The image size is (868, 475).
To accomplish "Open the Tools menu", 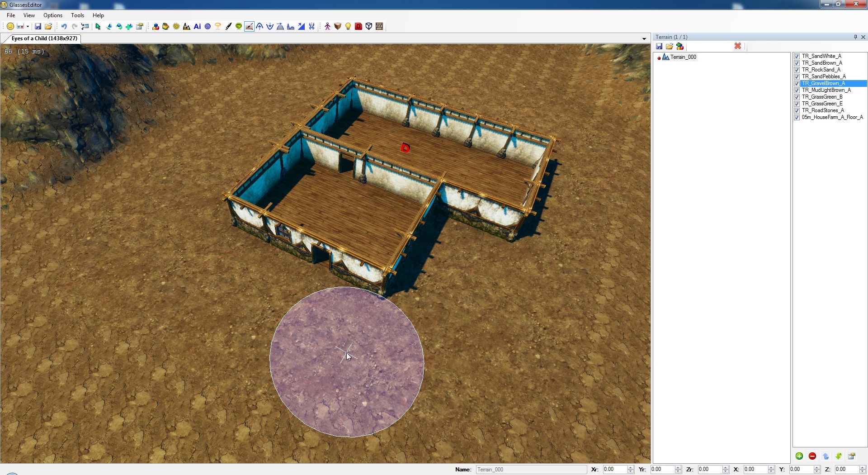I will coord(77,15).
